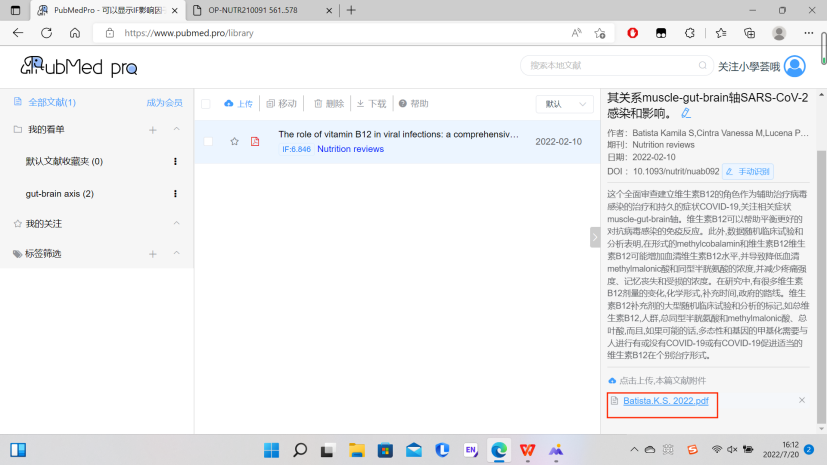This screenshot has height=465, width=827.
Task: Open the user avatar profile icon
Action: click(794, 66)
